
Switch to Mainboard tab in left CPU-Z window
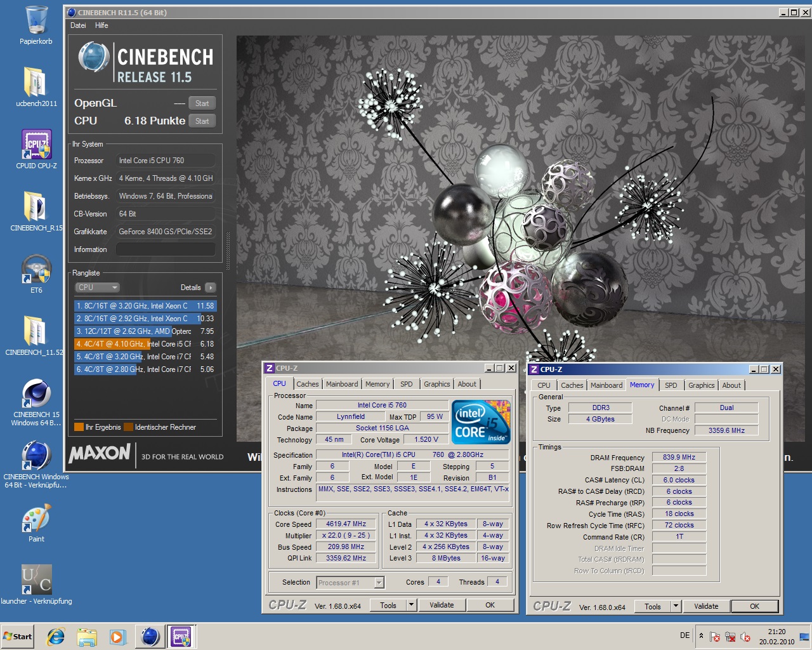pyautogui.click(x=342, y=384)
